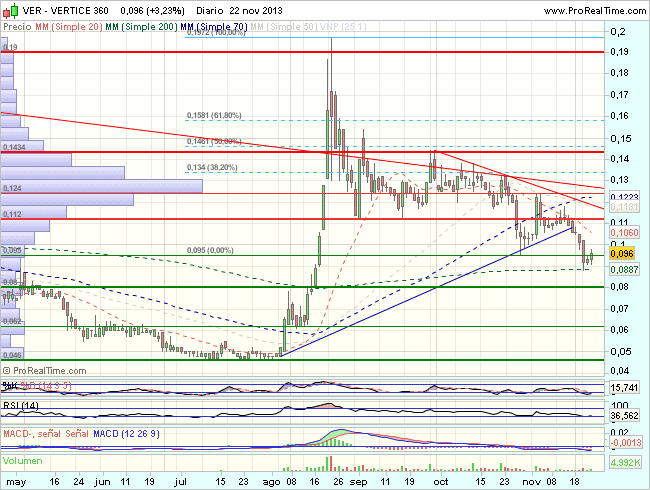Viewport: 650px width, 490px height.
Task: Click the current price tag 0,096
Action: tap(622, 256)
